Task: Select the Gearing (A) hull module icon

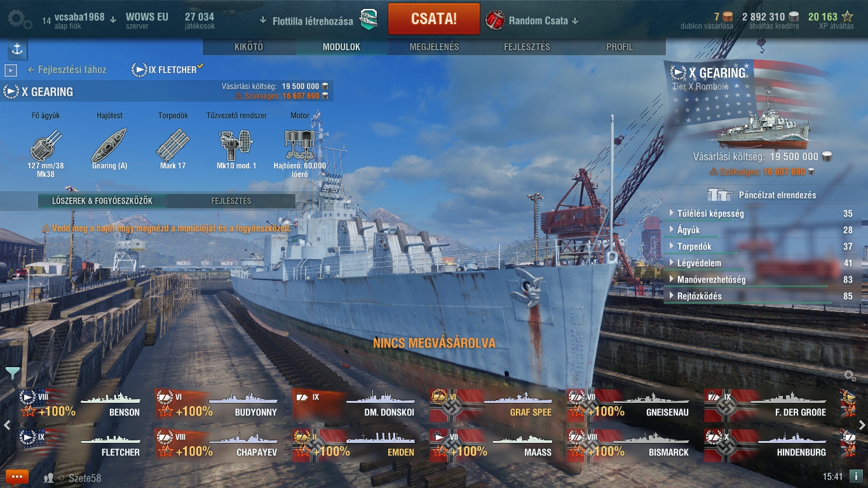Action: [109, 146]
